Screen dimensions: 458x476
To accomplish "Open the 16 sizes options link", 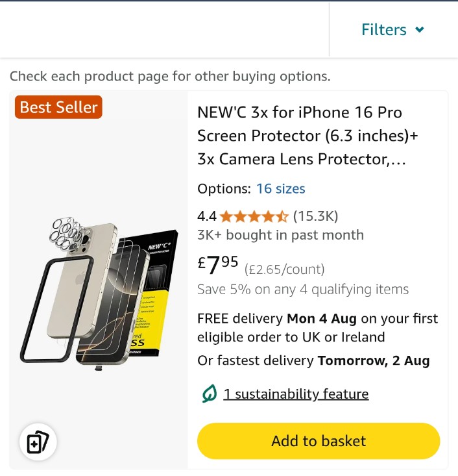I will tap(280, 188).
